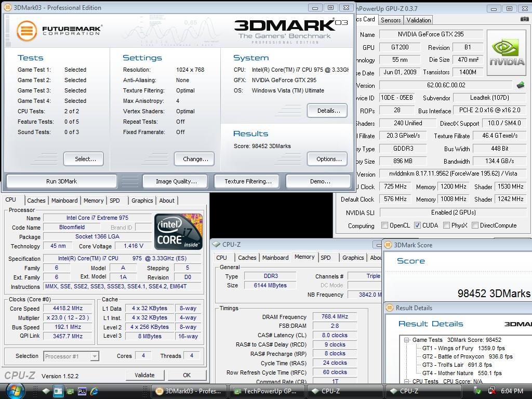Viewport: 532px width, 399px height.
Task: Open the SPD tab in the memory CPU-Z window
Action: pyautogui.click(x=326, y=258)
